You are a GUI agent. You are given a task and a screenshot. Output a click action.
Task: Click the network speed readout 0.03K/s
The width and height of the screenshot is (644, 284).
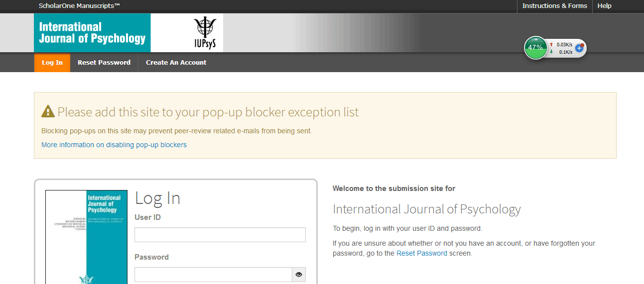coord(564,45)
